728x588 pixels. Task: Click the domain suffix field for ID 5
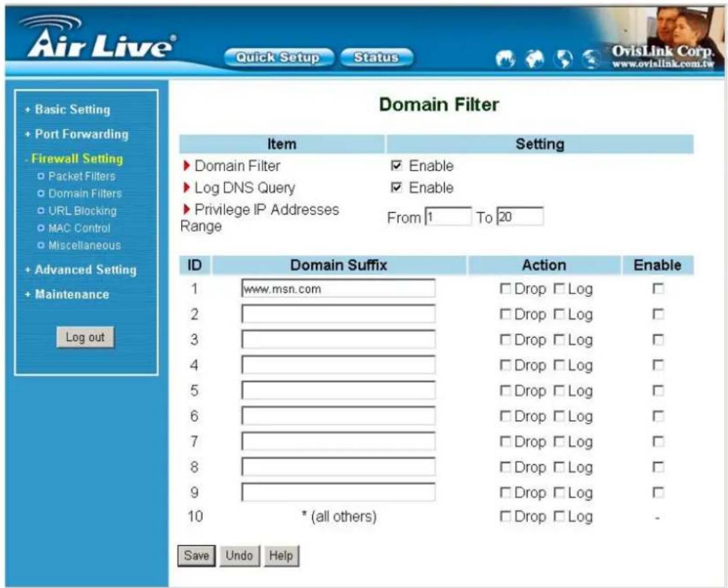pos(339,390)
